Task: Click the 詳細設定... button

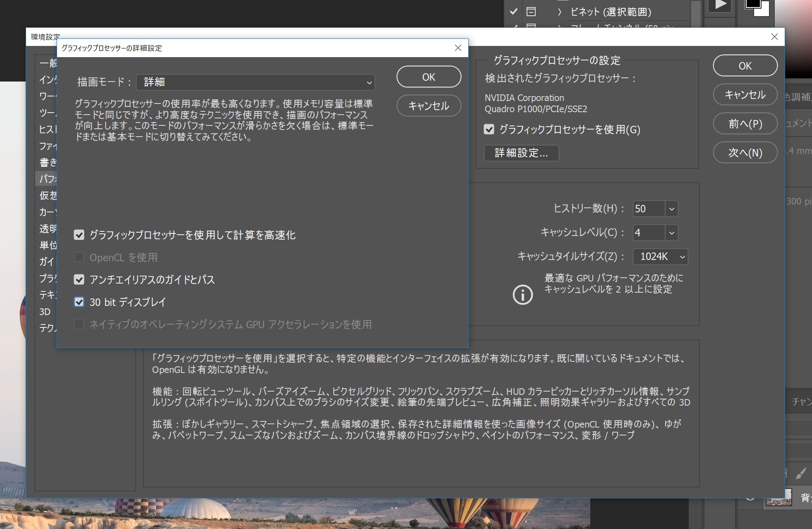Action: pos(521,153)
